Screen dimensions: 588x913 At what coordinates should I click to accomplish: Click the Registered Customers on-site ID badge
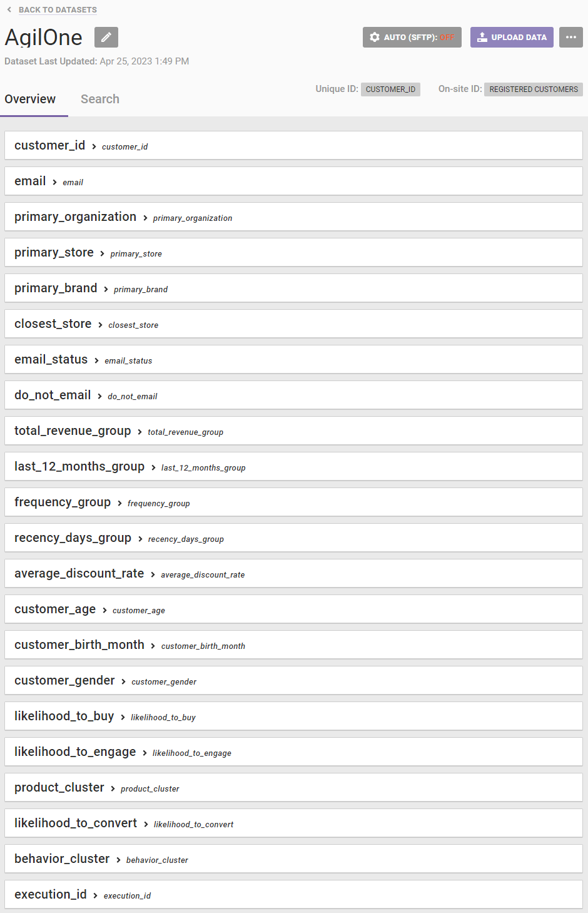tap(534, 89)
